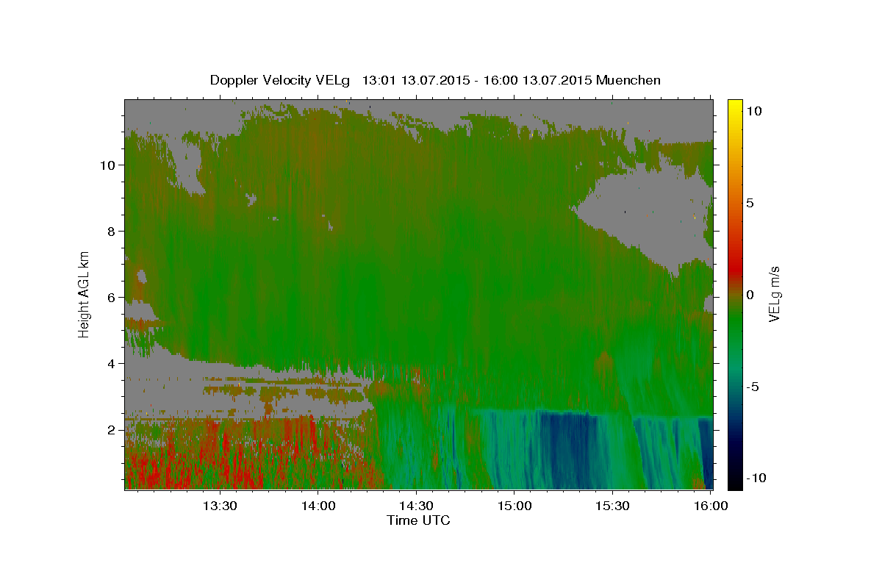
Task: Click the colorbar tick label 10
Action: point(754,110)
